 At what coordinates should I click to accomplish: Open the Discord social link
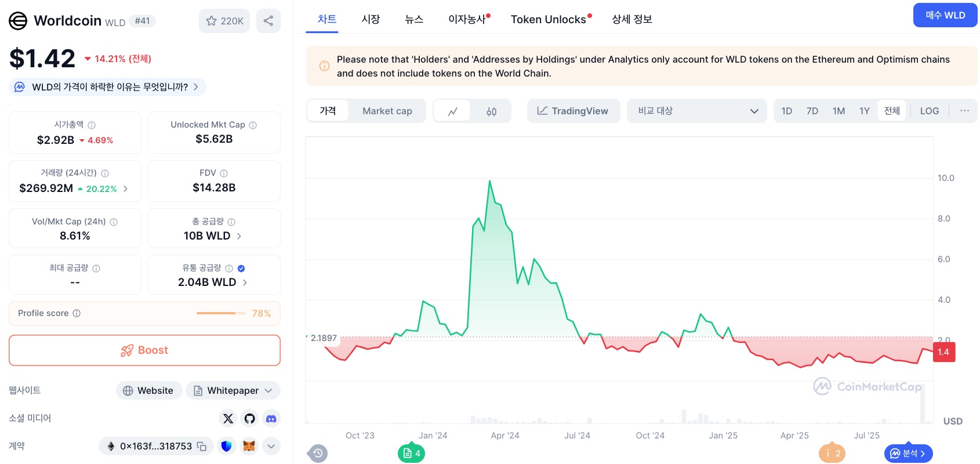271,418
